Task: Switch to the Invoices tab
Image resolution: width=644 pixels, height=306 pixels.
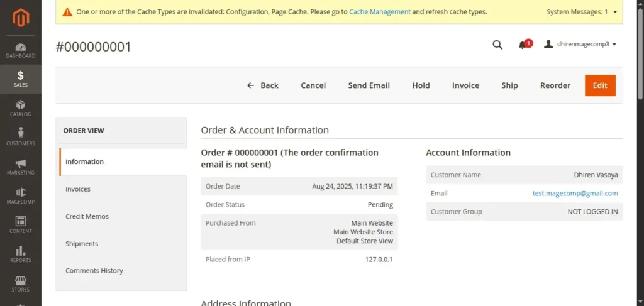Action: click(x=78, y=189)
